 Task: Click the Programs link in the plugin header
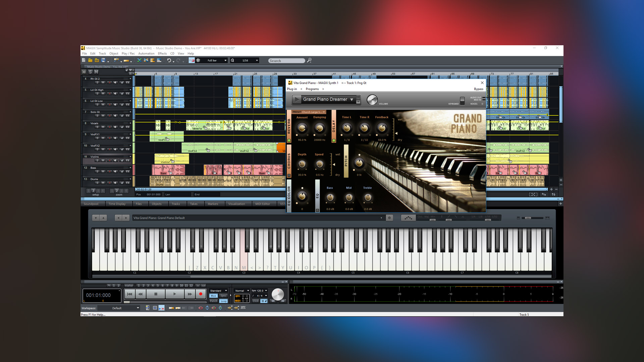(x=312, y=89)
